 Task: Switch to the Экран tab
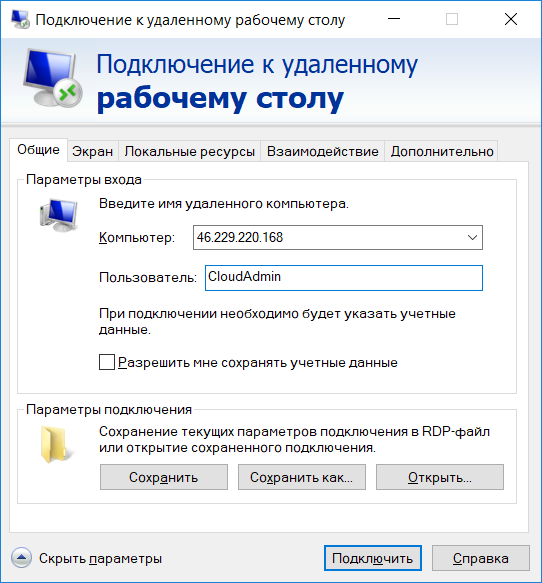tap(93, 151)
